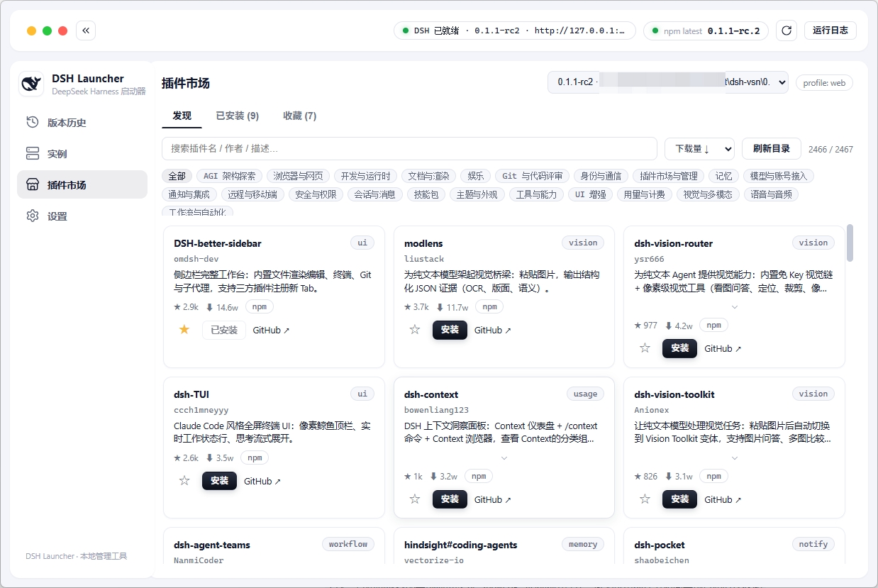The width and height of the screenshot is (878, 588).
Task: Click the 设置 gear icon
Action: (33, 216)
